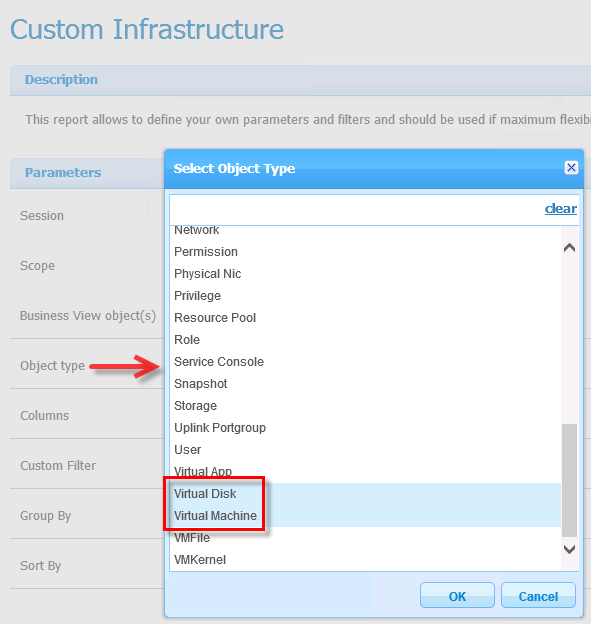Viewport: 591px width, 624px height.
Task: Select Virtual Disk in the list
Action: coord(365,494)
